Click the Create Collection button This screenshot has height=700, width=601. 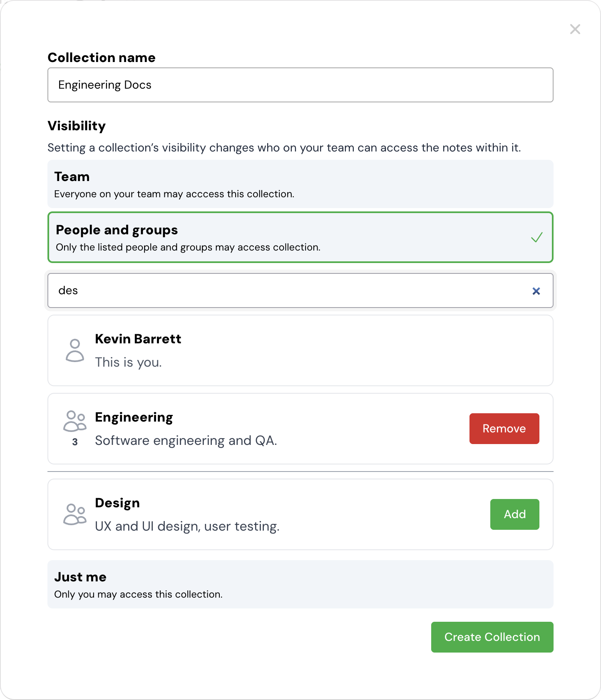pos(492,637)
